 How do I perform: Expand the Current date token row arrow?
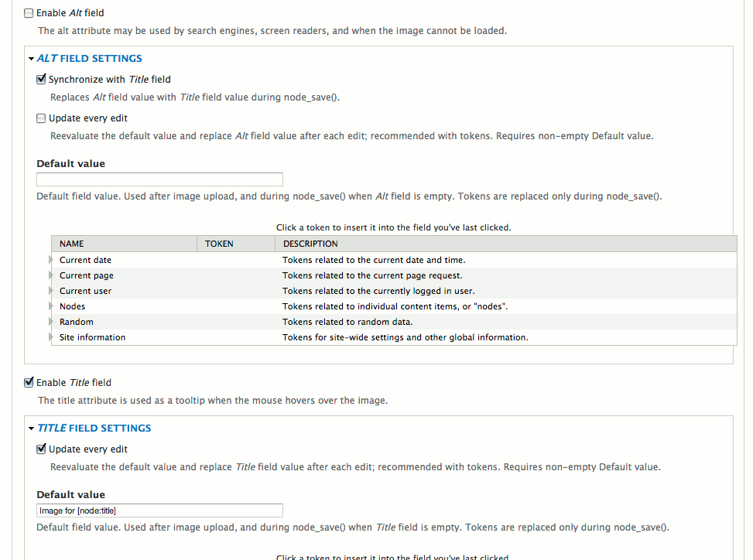(50, 260)
